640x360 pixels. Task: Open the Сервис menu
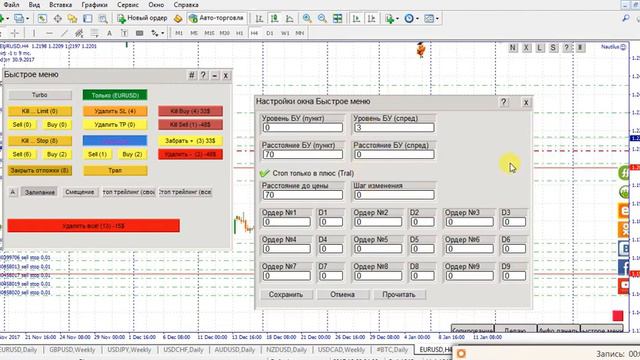click(x=128, y=5)
